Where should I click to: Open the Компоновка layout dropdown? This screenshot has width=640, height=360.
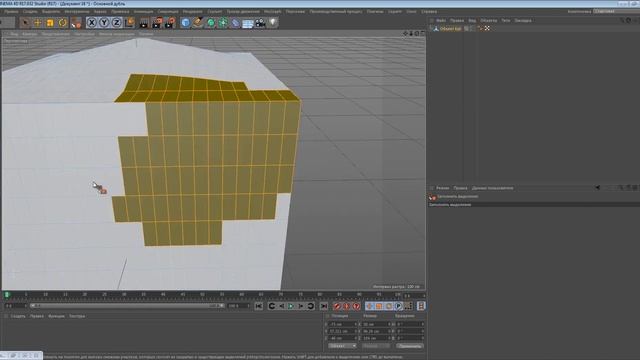[x=616, y=11]
